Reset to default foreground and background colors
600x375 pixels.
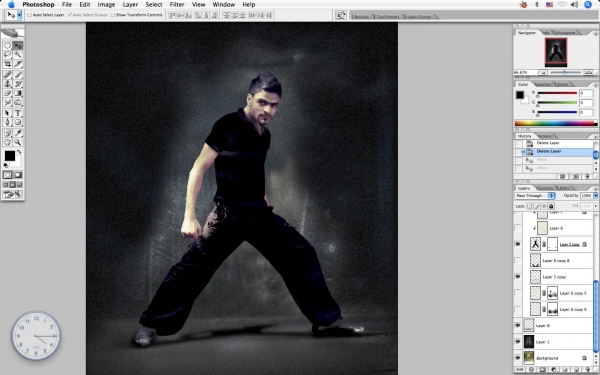pos(6,165)
